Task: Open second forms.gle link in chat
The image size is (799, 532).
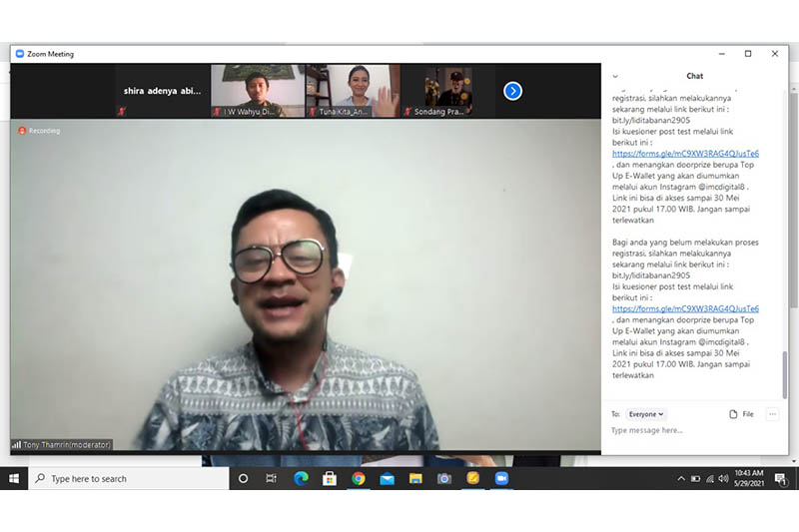Action: (x=685, y=308)
